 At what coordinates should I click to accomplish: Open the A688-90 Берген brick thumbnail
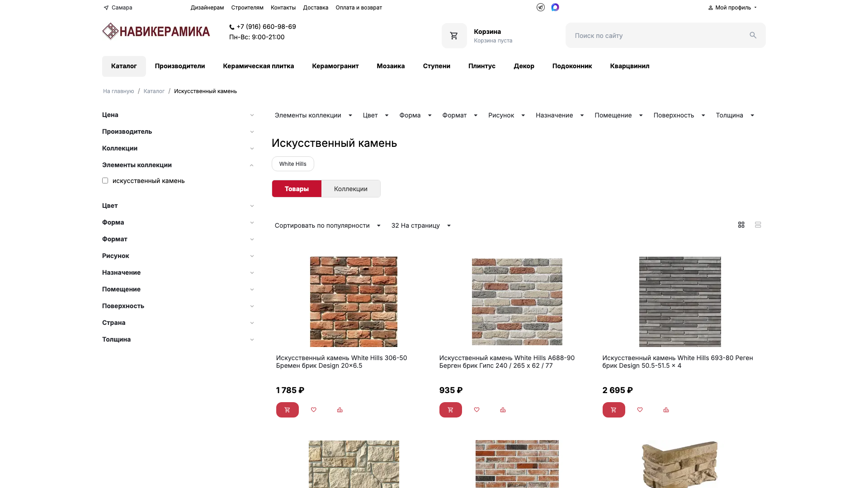(x=517, y=302)
